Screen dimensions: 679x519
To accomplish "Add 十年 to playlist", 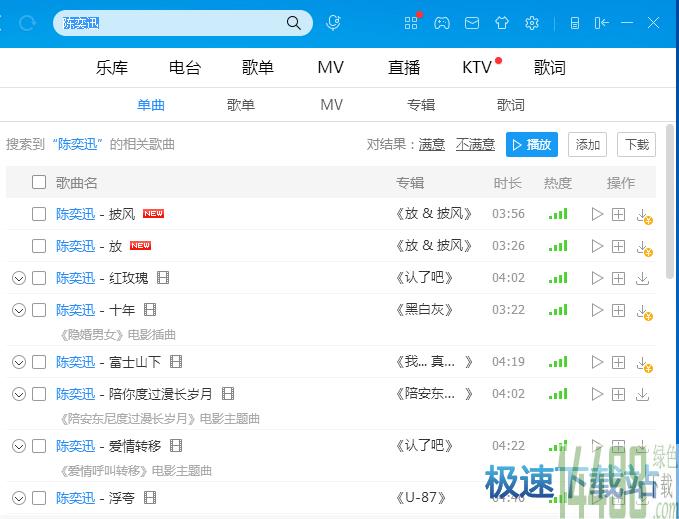I will point(618,310).
